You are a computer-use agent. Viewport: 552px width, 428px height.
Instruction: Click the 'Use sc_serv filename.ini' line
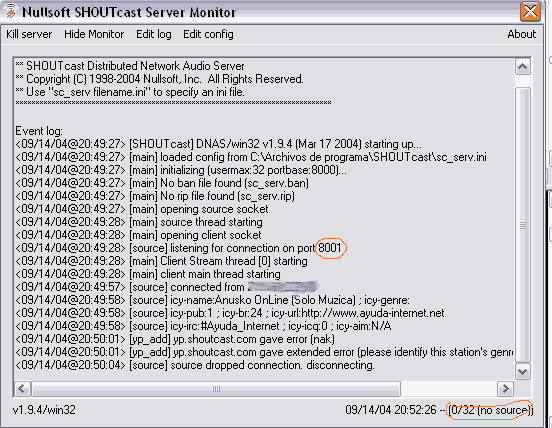(x=130, y=92)
